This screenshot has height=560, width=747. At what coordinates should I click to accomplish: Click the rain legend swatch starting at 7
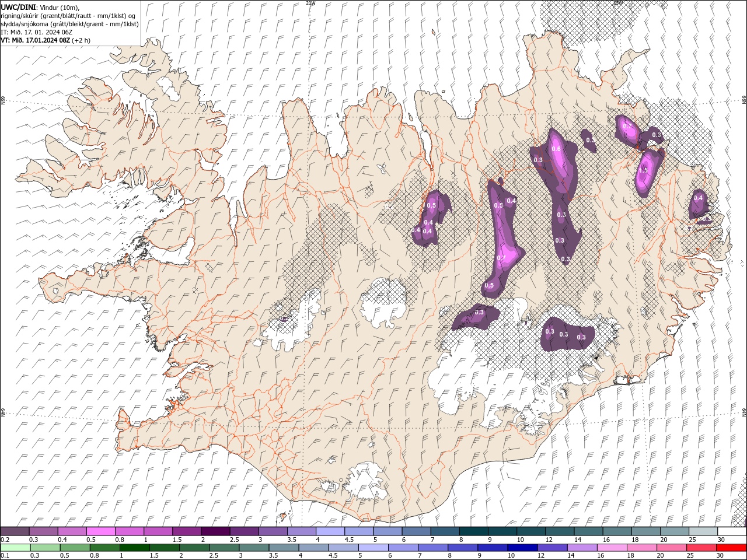(433, 548)
